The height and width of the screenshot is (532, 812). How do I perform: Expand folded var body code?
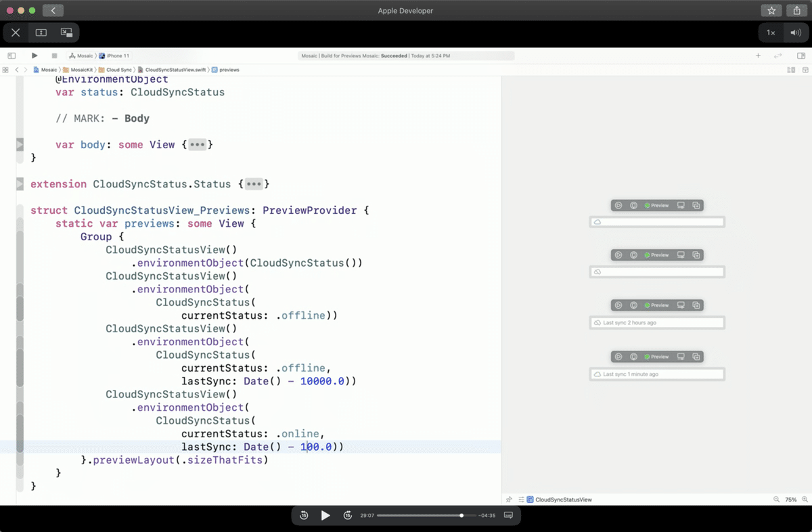(x=197, y=145)
